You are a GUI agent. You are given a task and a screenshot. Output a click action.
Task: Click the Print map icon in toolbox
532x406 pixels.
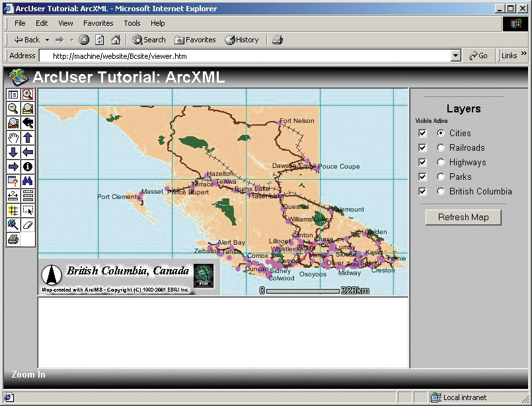13,239
